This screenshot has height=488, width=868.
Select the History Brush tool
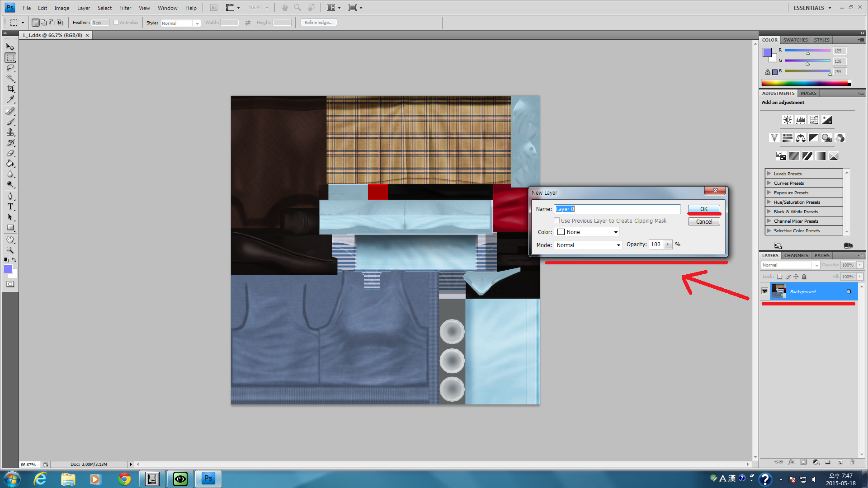point(10,143)
